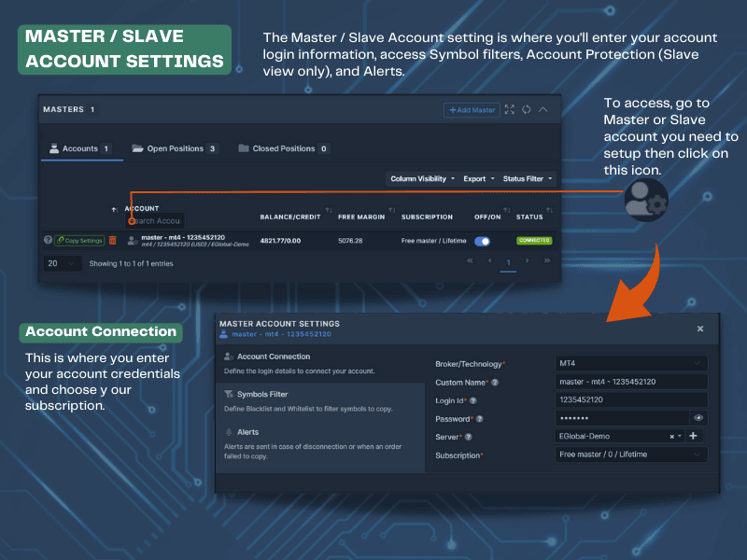The image size is (747, 560).
Task: Click the plus icon to add a server
Action: (x=693, y=436)
